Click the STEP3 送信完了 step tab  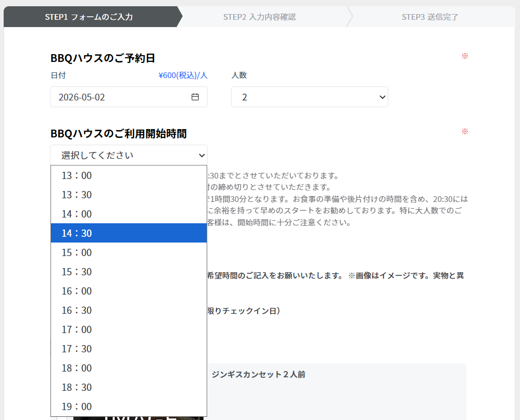pos(430,17)
